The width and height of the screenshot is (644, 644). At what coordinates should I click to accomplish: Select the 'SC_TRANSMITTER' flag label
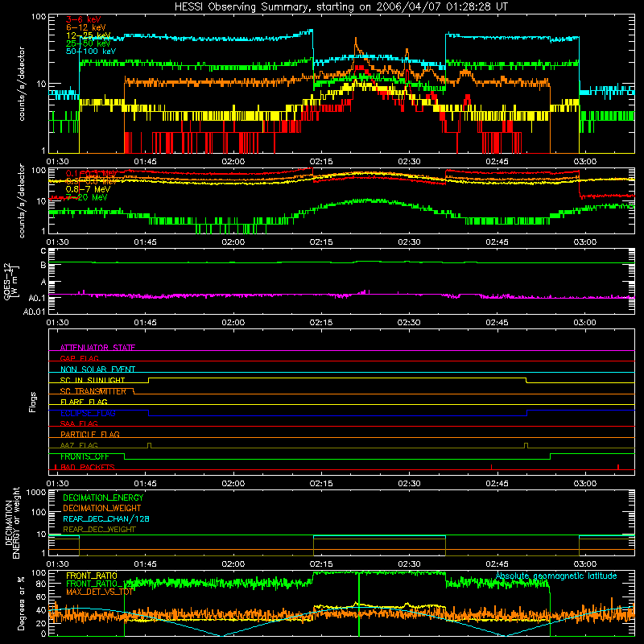click(93, 391)
